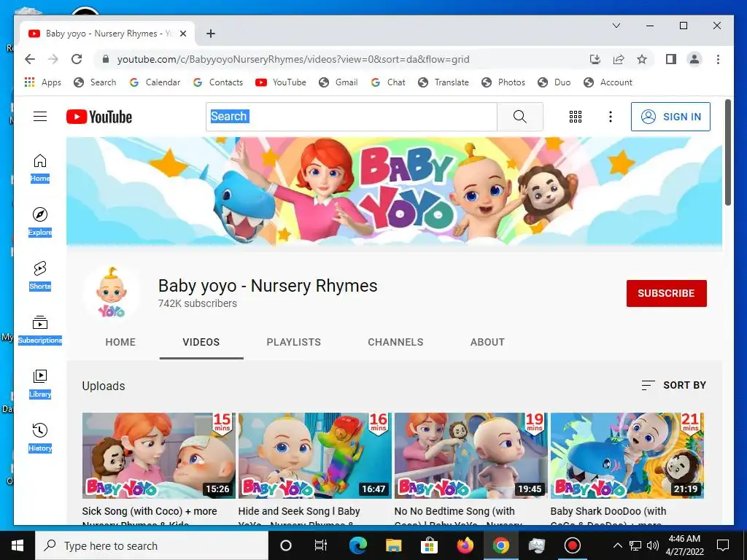Click the SIGN IN button
This screenshot has width=747, height=560.
pyautogui.click(x=670, y=117)
